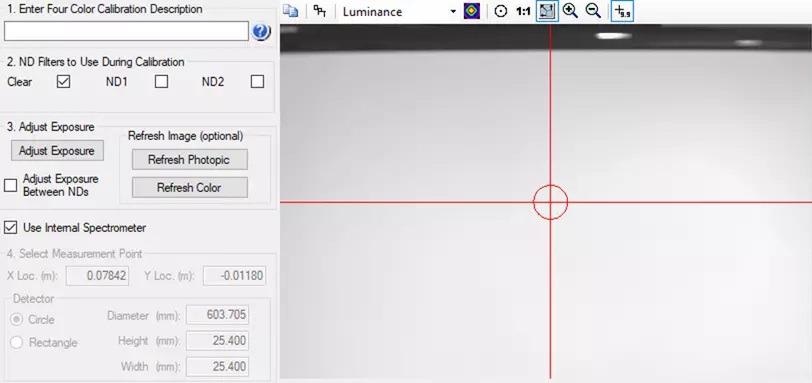
Task: Set zoom to 1:1 scale
Action: tap(524, 11)
